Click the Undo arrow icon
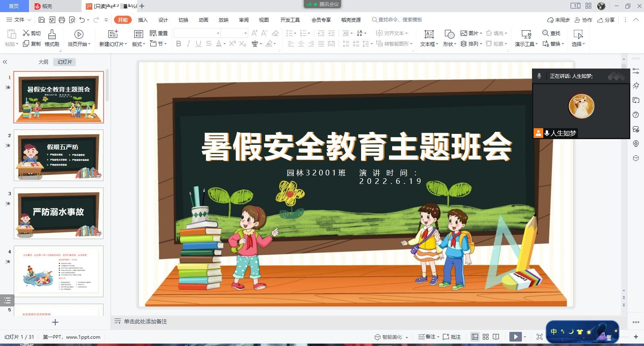The width and height of the screenshot is (644, 346). pos(82,20)
